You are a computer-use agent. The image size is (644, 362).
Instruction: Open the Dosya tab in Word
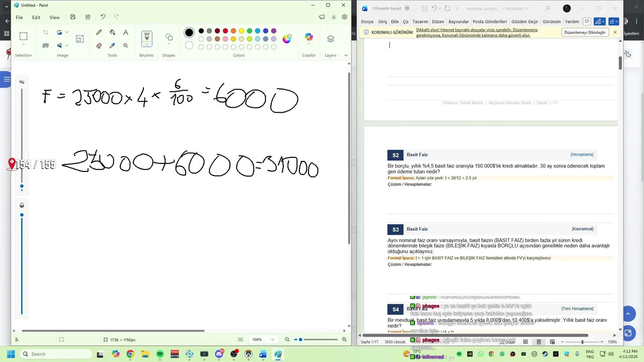click(367, 22)
